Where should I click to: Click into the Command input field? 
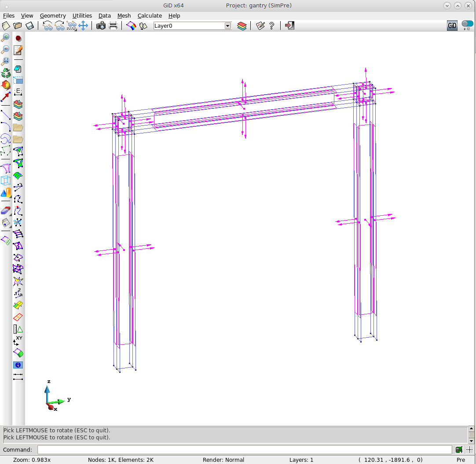(244, 449)
